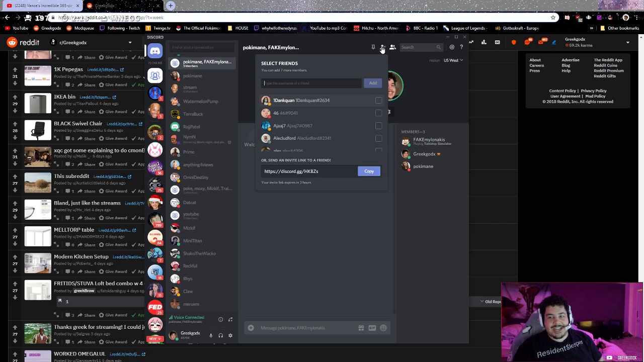Downvote the BLACK Swivel Chair post
644x362 pixels.
click(x=15, y=137)
